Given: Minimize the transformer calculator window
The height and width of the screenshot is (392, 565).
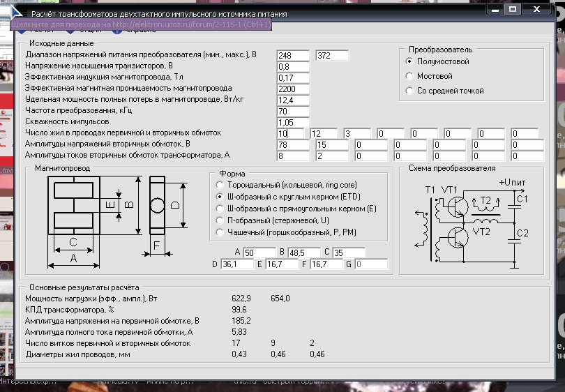Looking at the screenshot, I should pos(494,10).
